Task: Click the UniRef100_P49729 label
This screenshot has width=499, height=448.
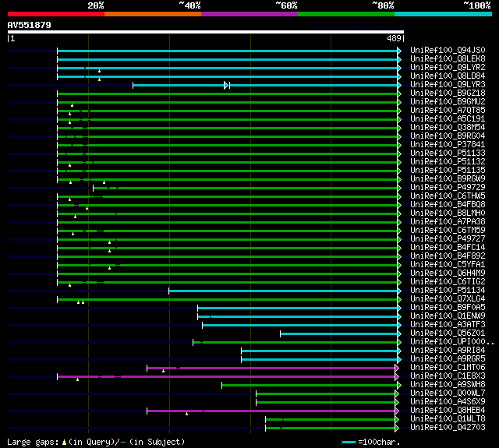Action: pyautogui.click(x=448, y=188)
